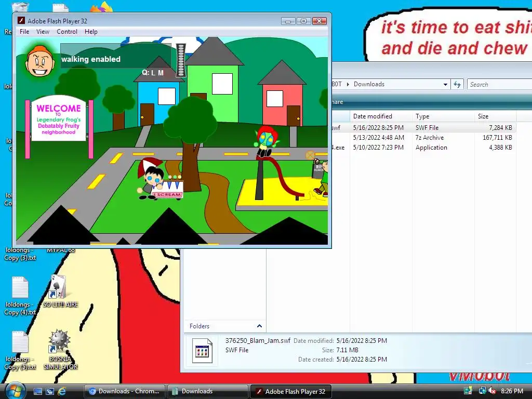Click the Flash Player title bar icon

click(21, 21)
